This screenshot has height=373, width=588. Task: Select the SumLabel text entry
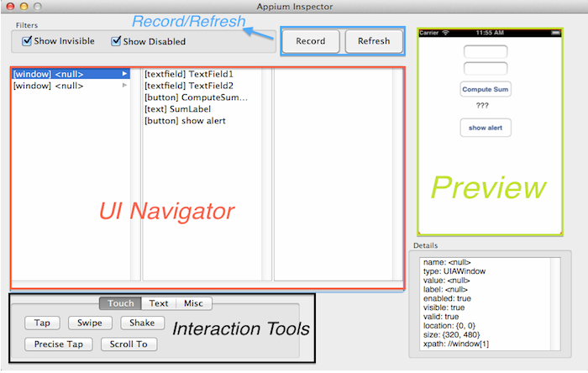point(177,109)
